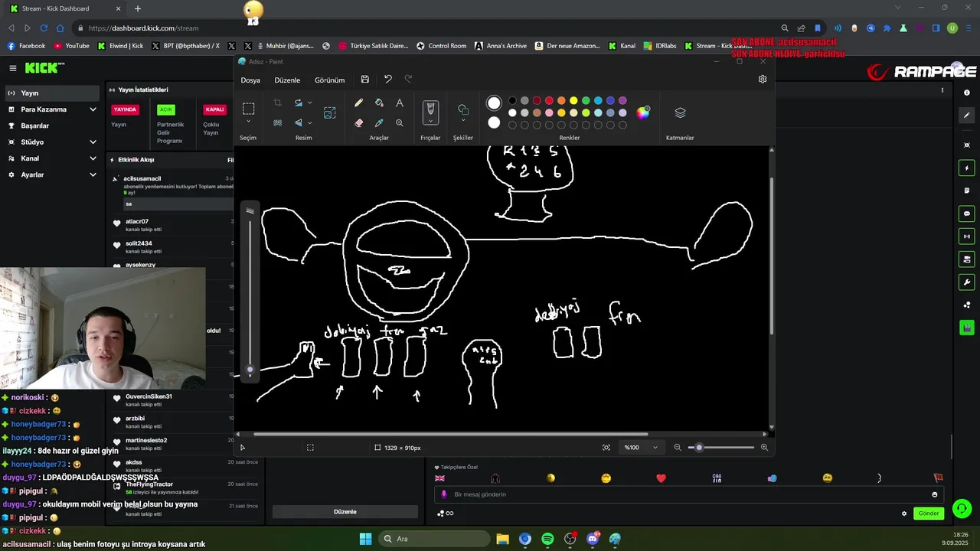Screen dimensions: 980x551
Task: Click the Düzenle button below activity feed
Action: click(345, 511)
